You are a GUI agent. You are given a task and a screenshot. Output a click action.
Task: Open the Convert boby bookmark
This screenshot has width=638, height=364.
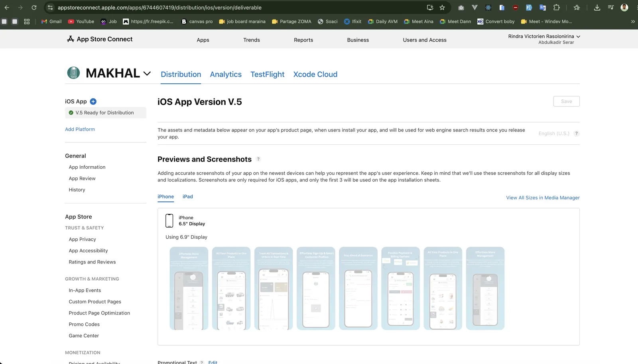click(496, 22)
